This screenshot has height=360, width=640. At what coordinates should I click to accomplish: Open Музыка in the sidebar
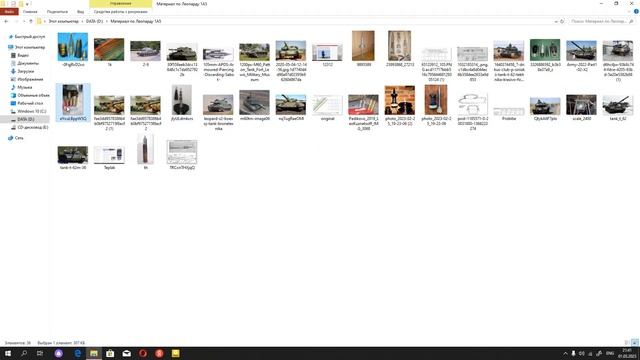tap(24, 87)
